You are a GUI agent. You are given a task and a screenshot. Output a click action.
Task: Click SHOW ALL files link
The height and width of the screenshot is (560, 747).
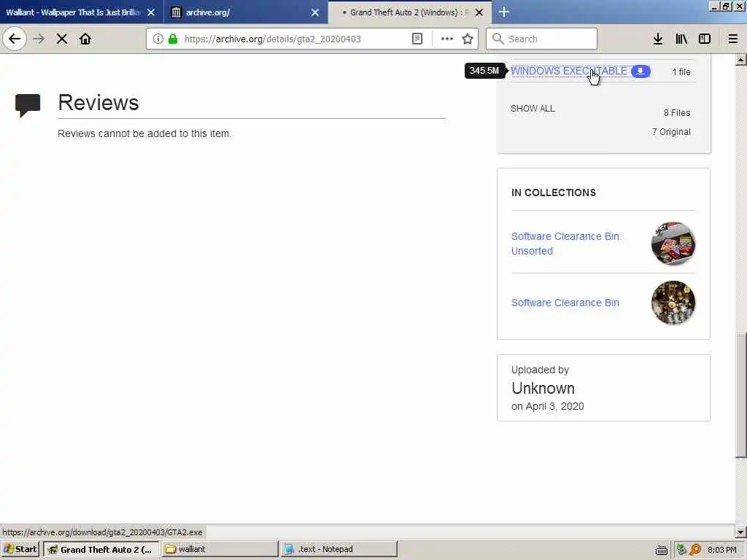click(533, 109)
